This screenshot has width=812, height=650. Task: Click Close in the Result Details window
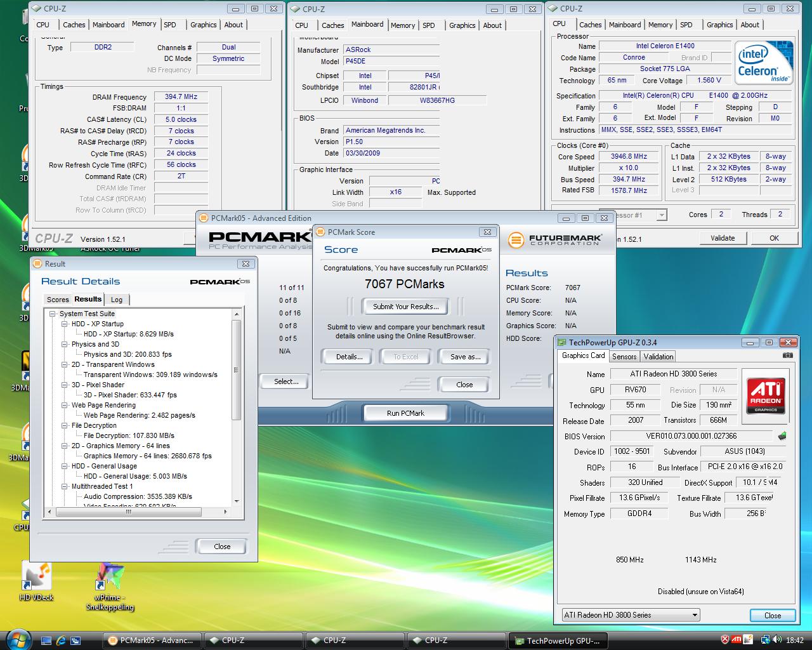pos(222,547)
